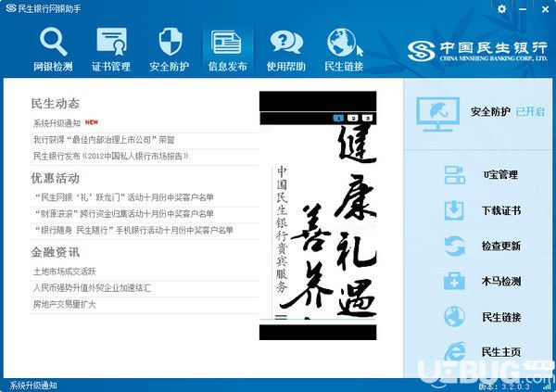Show banner slide 2
This screenshot has width=556, height=392.
(x=353, y=118)
